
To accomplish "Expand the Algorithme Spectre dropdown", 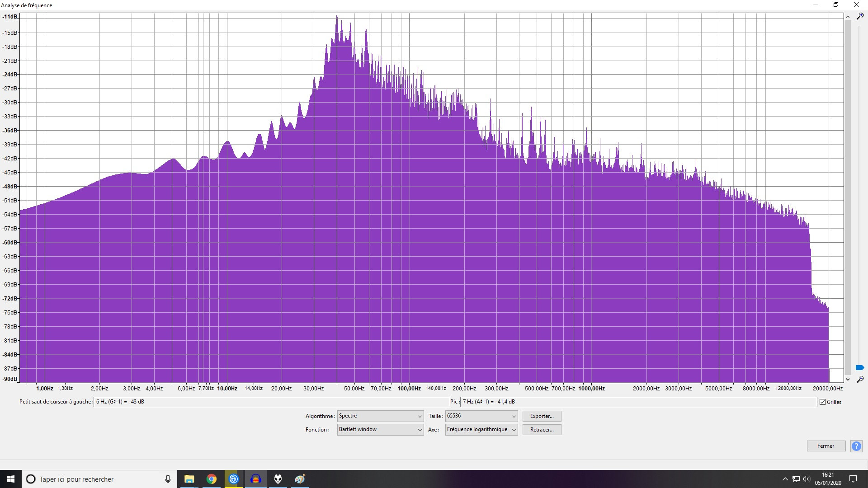I will [x=380, y=416].
